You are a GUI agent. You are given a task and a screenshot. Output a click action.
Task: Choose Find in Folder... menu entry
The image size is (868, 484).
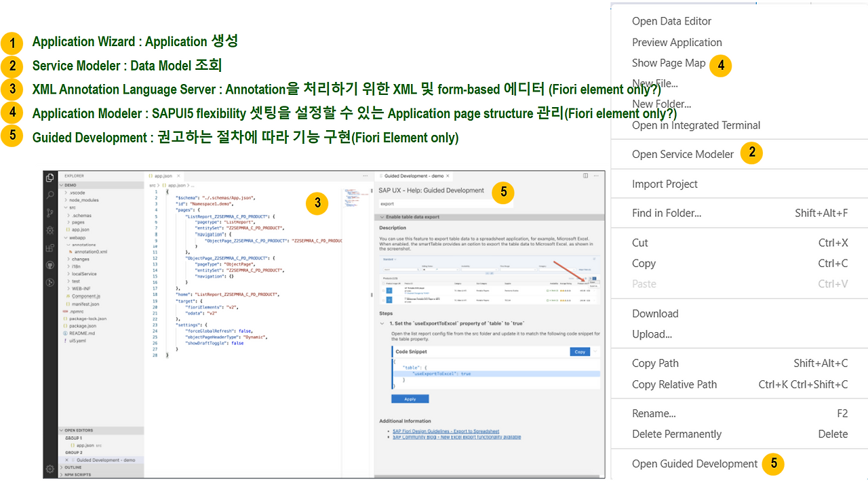(667, 213)
